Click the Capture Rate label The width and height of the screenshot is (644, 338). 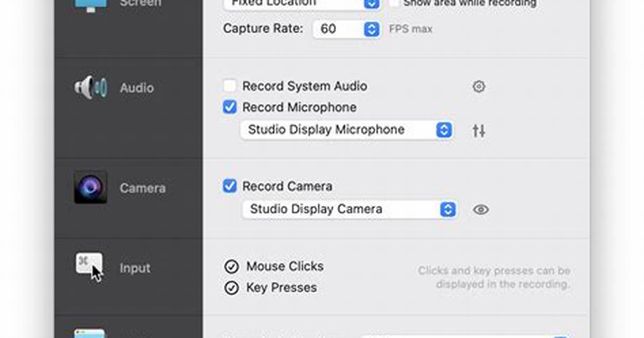263,29
